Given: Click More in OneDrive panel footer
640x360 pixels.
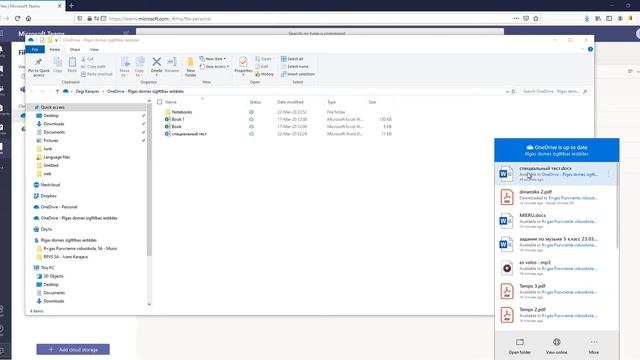Looking at the screenshot, I should 593,346.
